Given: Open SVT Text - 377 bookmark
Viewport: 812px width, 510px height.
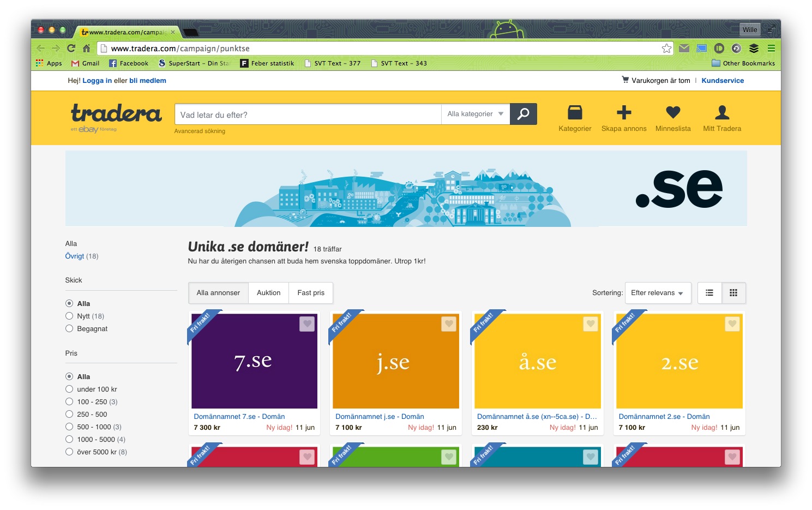Looking at the screenshot, I should (x=333, y=63).
